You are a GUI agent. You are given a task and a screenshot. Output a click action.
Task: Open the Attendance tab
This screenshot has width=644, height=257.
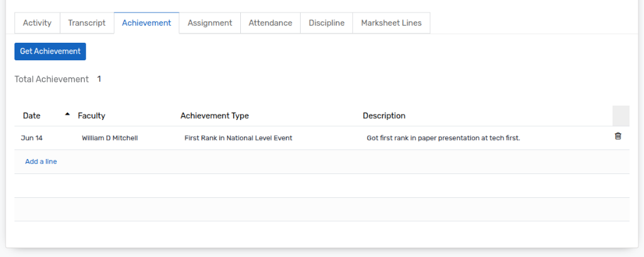point(270,23)
